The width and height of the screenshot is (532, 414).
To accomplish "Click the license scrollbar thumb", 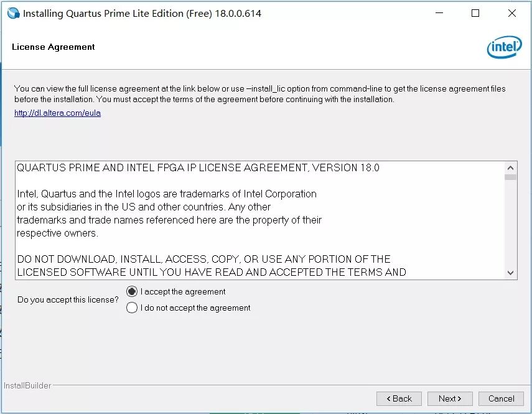I will click(x=510, y=177).
